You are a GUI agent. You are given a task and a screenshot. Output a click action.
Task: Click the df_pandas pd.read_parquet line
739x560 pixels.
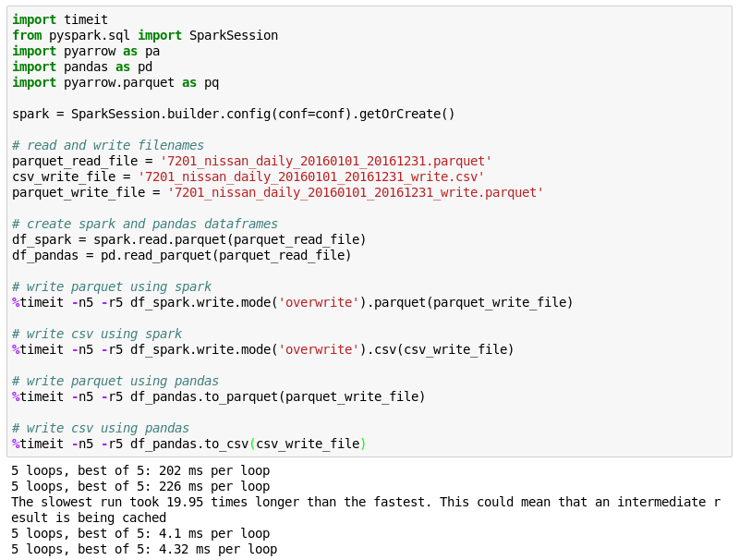pyautogui.click(x=181, y=255)
